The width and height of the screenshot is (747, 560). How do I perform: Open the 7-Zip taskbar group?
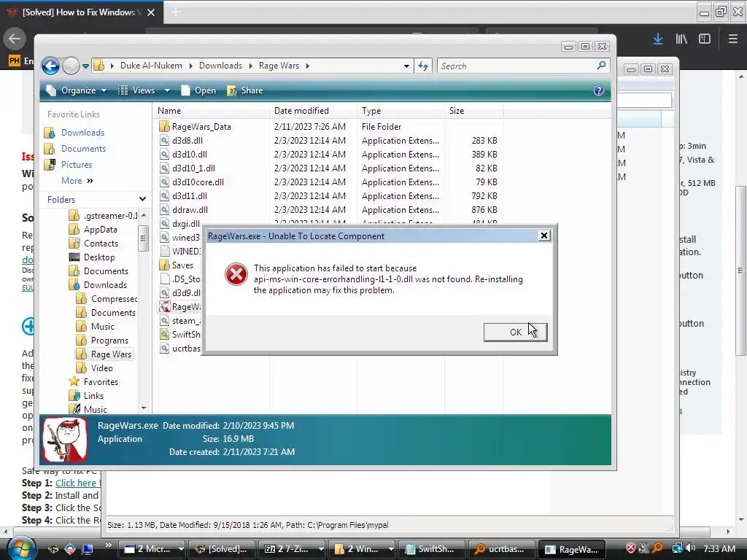click(x=291, y=549)
